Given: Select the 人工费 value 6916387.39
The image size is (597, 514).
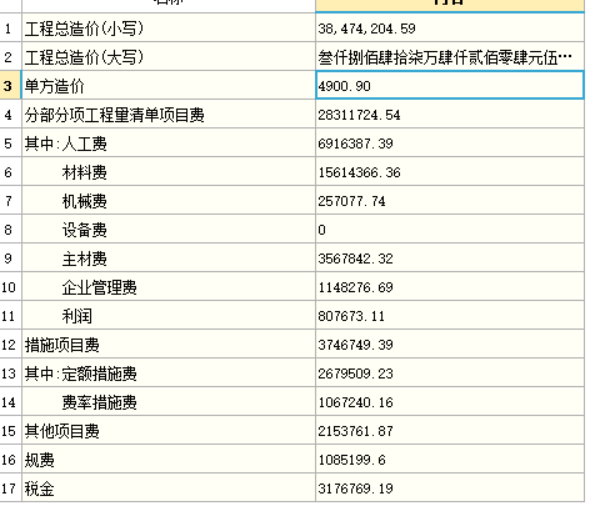Looking at the screenshot, I should click(x=450, y=143).
